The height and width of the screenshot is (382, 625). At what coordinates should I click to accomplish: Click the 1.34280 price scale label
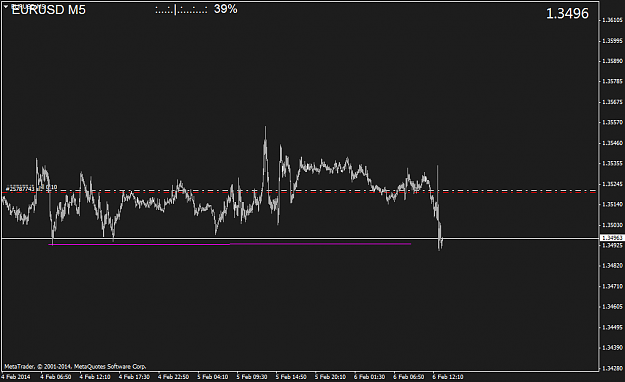pyautogui.click(x=612, y=368)
